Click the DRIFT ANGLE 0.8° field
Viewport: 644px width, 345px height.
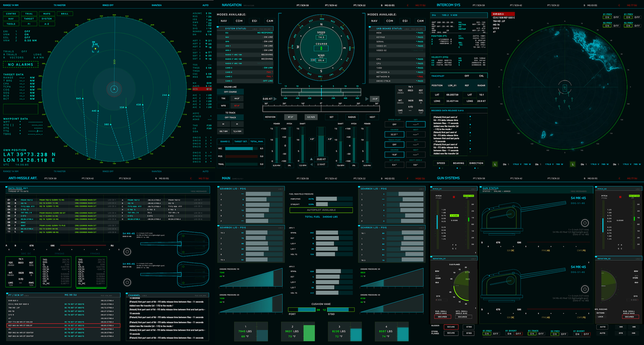coord(415,165)
